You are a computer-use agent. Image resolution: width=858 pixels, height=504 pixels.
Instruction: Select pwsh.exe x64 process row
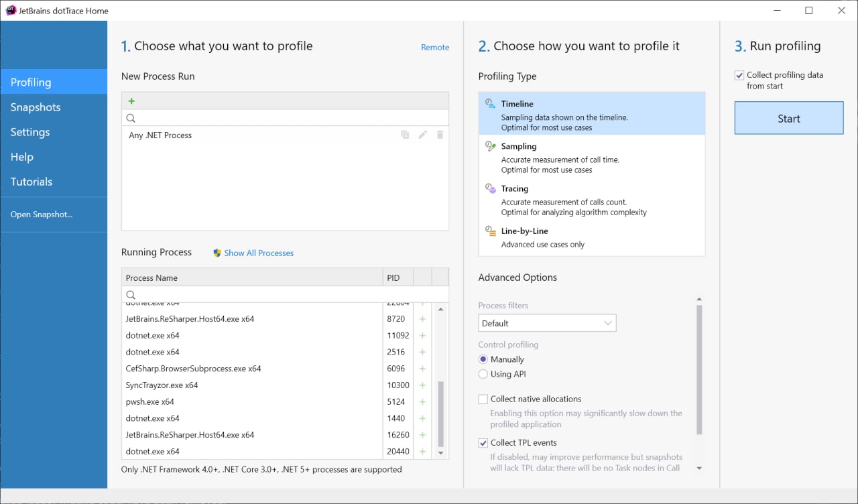[252, 402]
